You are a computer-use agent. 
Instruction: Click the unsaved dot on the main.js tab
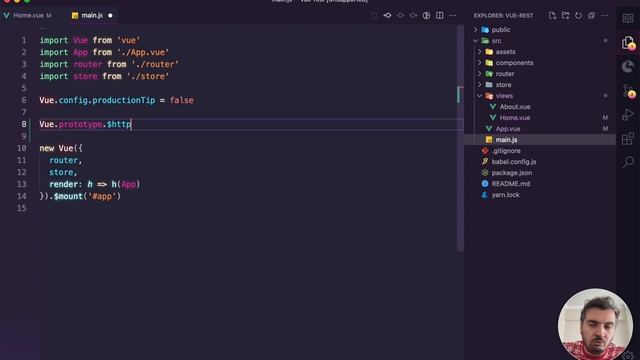coord(110,16)
